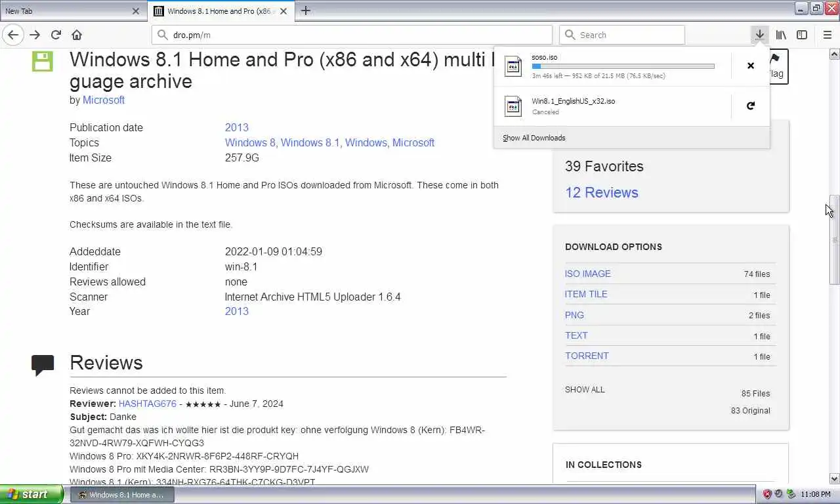Image resolution: width=840 pixels, height=504 pixels.
Task: Open the Library bookshelf icon
Action: (781, 35)
